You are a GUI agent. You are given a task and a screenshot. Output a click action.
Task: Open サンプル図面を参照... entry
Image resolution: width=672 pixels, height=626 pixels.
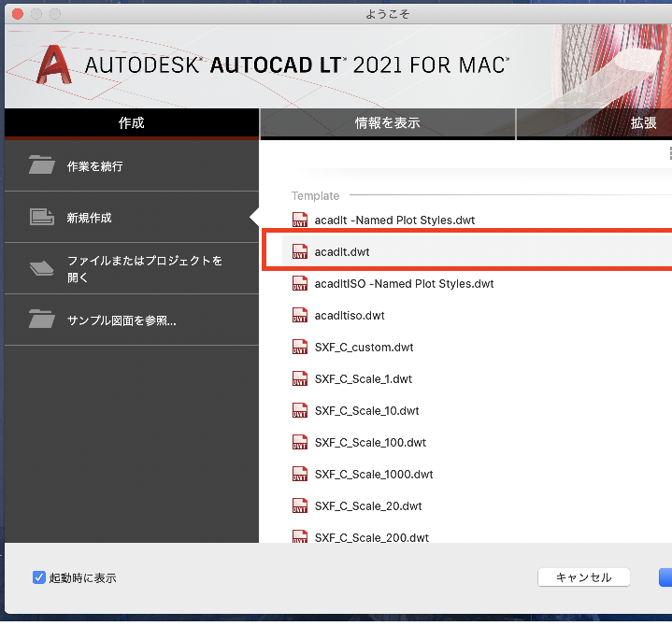point(132,320)
